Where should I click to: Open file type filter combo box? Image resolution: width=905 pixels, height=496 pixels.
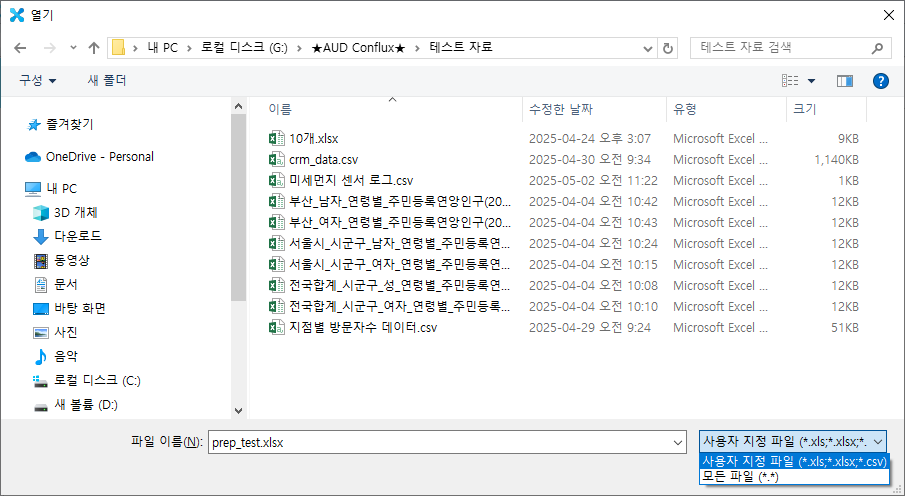click(792, 442)
